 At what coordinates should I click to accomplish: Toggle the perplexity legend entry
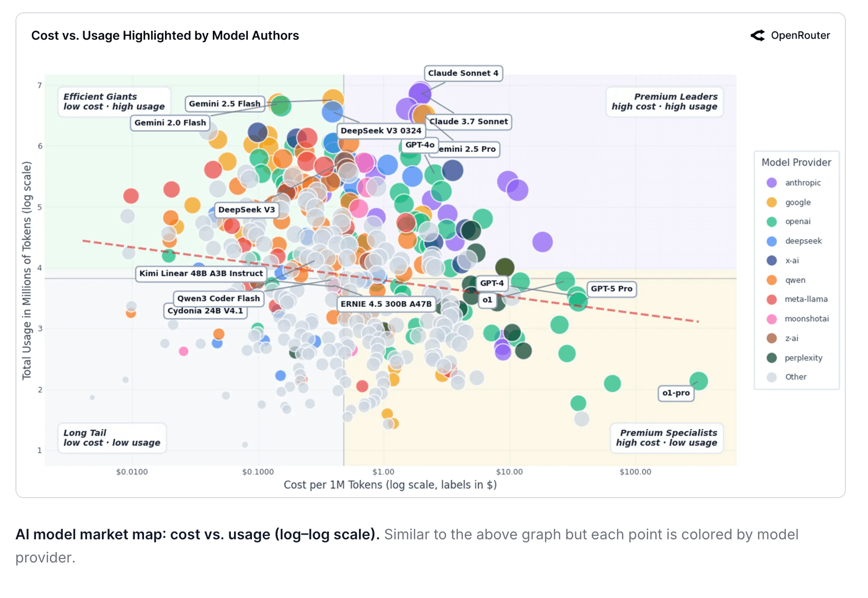tap(803, 358)
